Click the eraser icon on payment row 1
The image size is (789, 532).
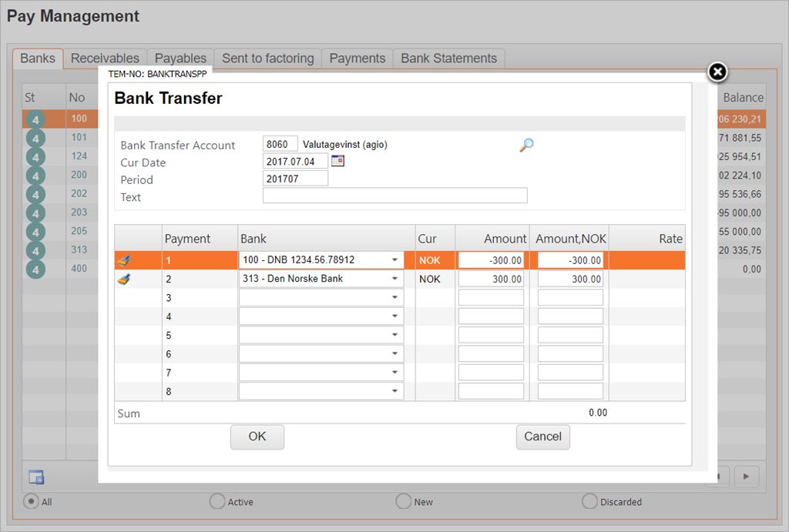[x=123, y=260]
